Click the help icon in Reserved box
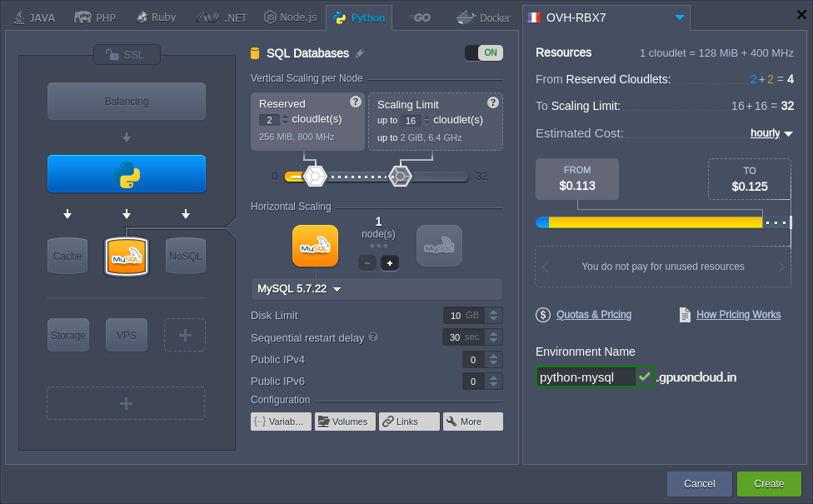The image size is (813, 504). tap(356, 102)
